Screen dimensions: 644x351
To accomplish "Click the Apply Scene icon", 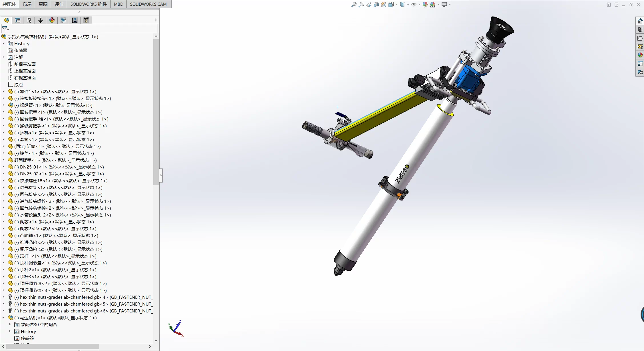I will point(433,5).
